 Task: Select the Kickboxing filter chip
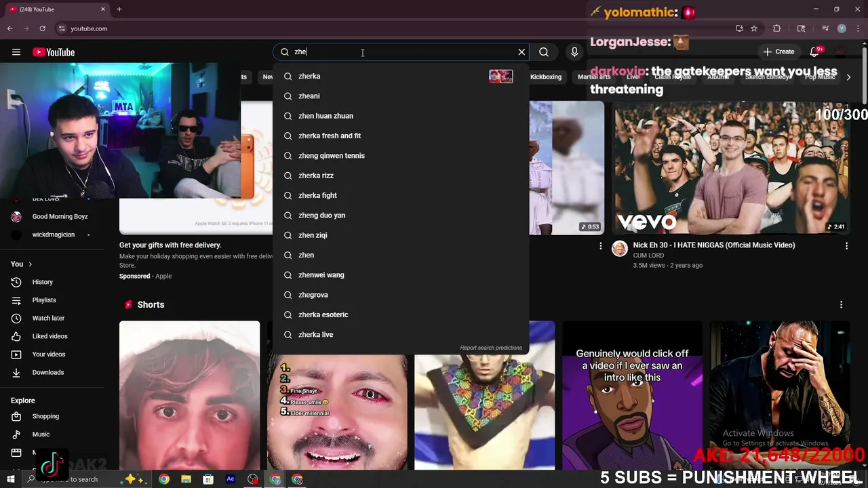tap(546, 77)
